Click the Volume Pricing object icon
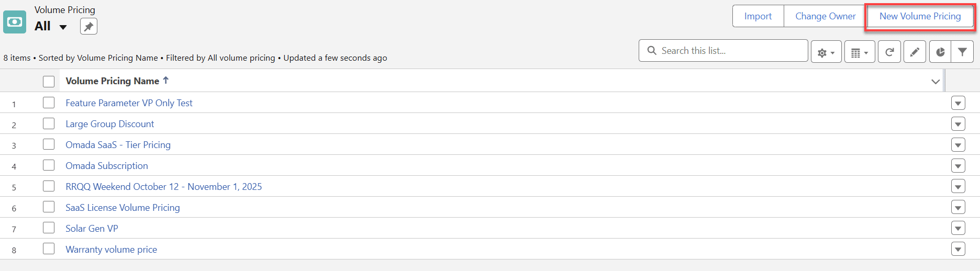980x271 pixels. [x=15, y=22]
